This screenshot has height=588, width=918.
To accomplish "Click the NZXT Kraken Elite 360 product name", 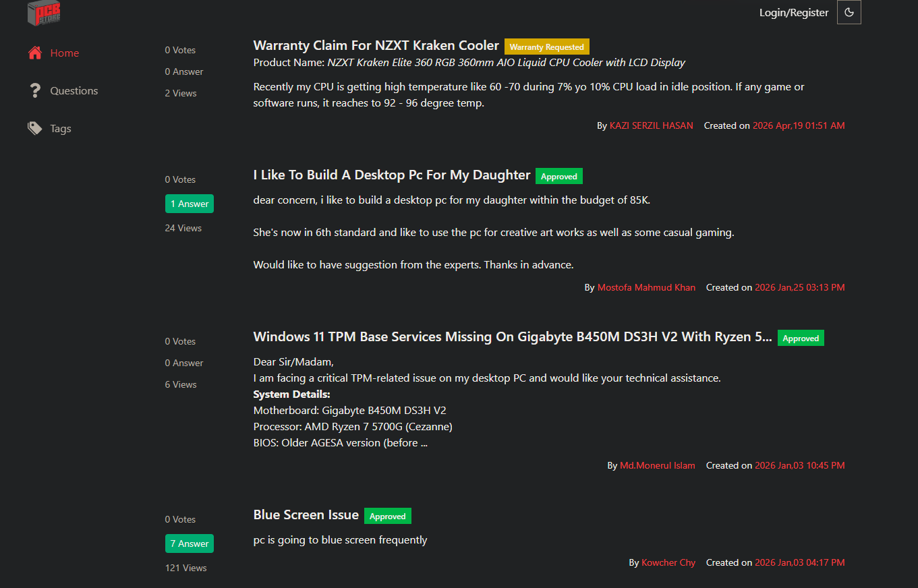I will tap(507, 63).
